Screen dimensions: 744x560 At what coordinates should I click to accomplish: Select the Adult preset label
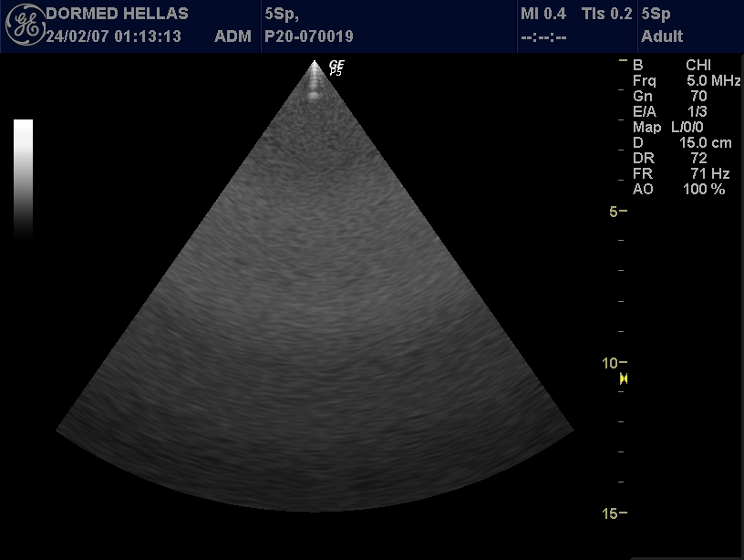coord(662,37)
